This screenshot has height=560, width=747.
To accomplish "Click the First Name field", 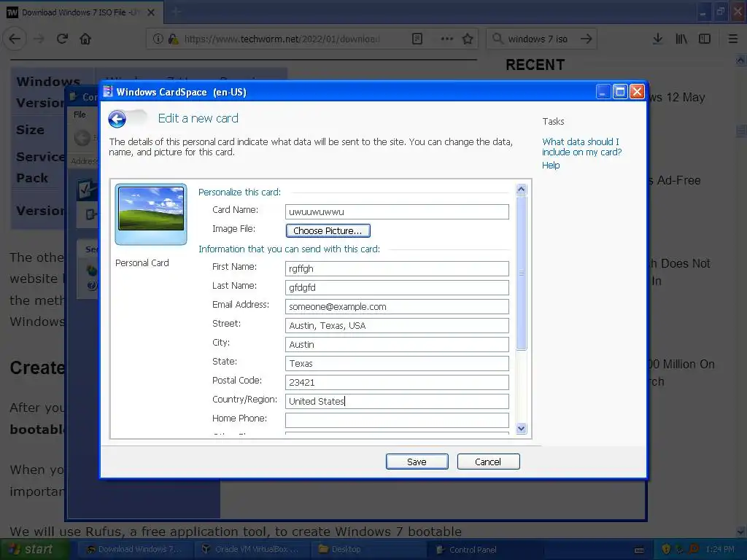I will (x=397, y=268).
